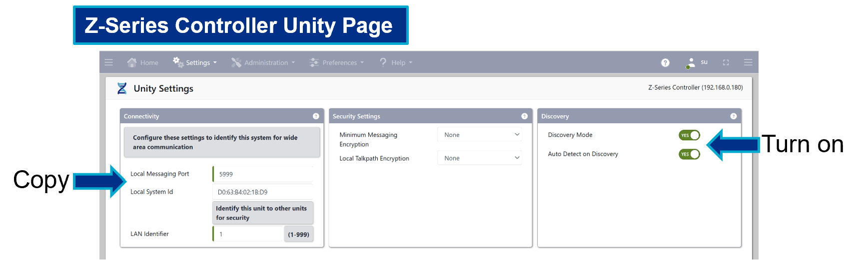The height and width of the screenshot is (268, 868).
Task: Click the Discovery panel header
Action: pyautogui.click(x=639, y=116)
